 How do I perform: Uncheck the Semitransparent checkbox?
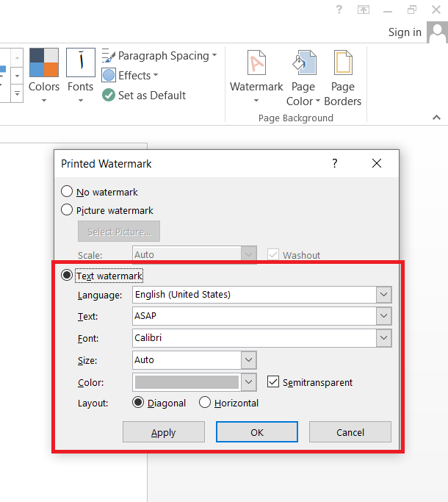[273, 382]
